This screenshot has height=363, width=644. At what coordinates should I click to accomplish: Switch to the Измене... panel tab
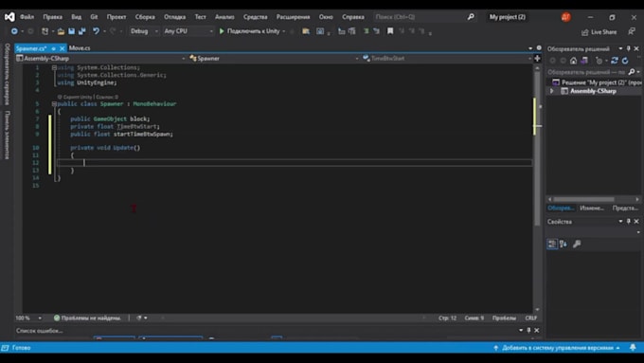tap(592, 208)
